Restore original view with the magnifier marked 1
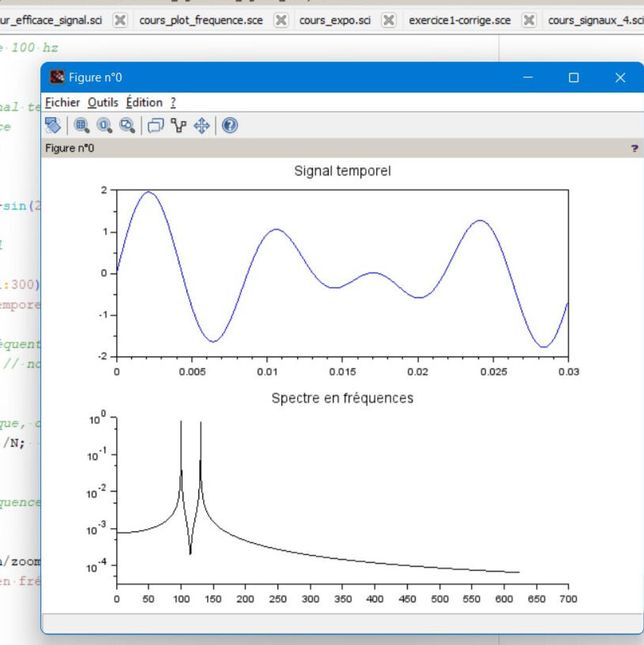644x645 pixels. [104, 126]
